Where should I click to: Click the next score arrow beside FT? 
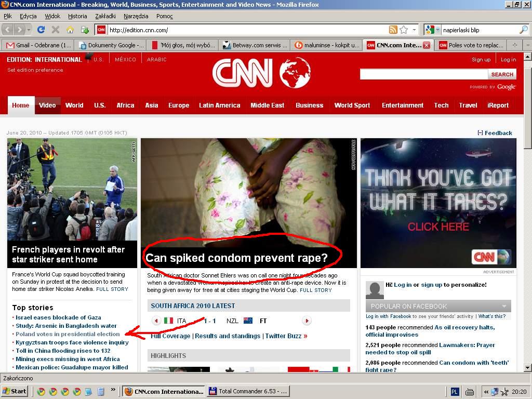[x=307, y=321]
